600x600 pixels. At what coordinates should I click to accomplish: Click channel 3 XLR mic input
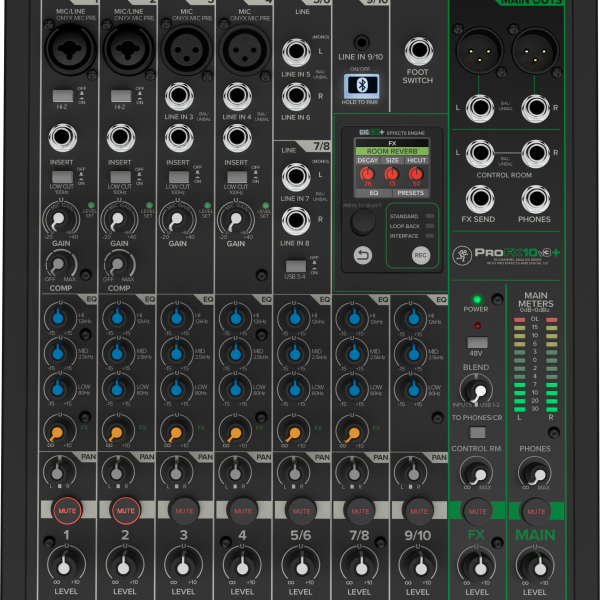186,50
